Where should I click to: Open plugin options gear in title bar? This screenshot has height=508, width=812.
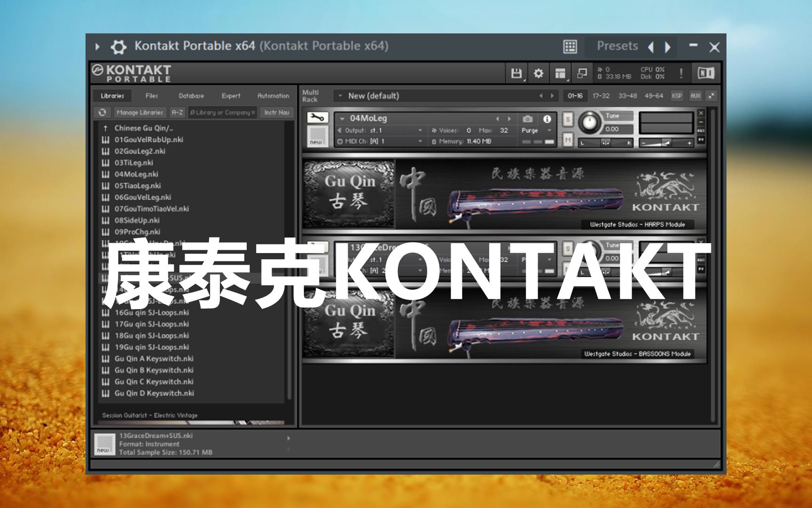click(x=118, y=47)
